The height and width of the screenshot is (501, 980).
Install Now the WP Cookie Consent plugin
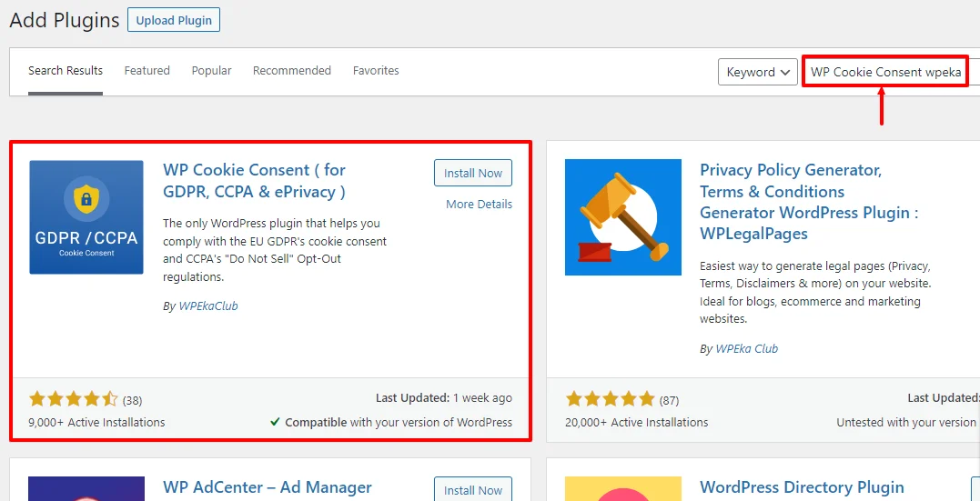point(473,173)
